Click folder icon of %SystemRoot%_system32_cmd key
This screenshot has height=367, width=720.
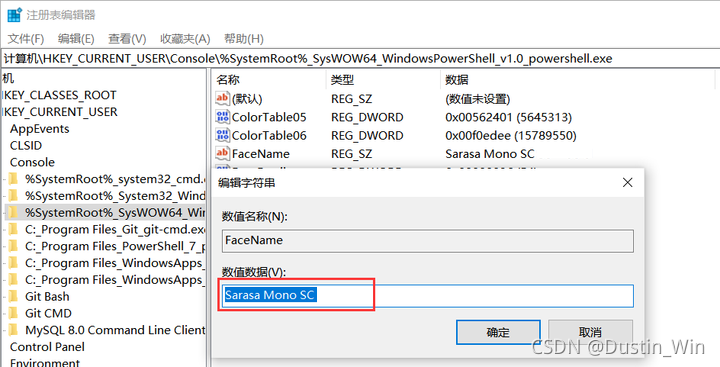point(13,179)
